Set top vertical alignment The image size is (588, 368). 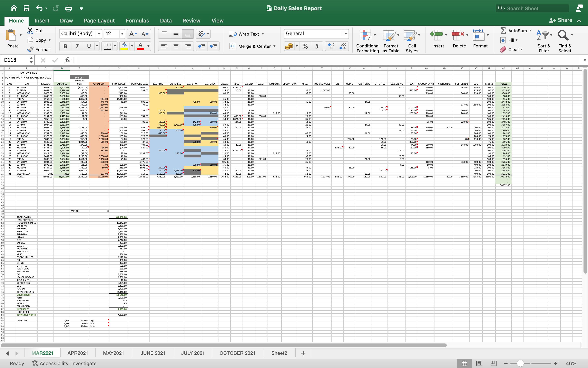coord(164,34)
